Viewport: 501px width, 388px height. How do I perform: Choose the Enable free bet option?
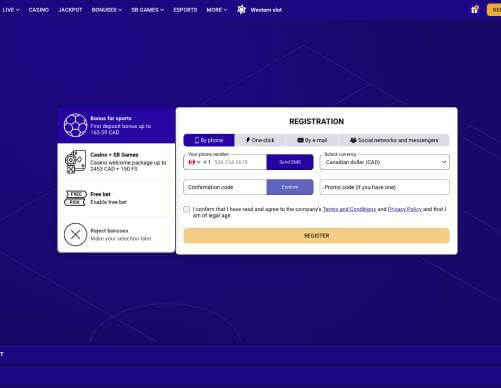pyautogui.click(x=116, y=198)
